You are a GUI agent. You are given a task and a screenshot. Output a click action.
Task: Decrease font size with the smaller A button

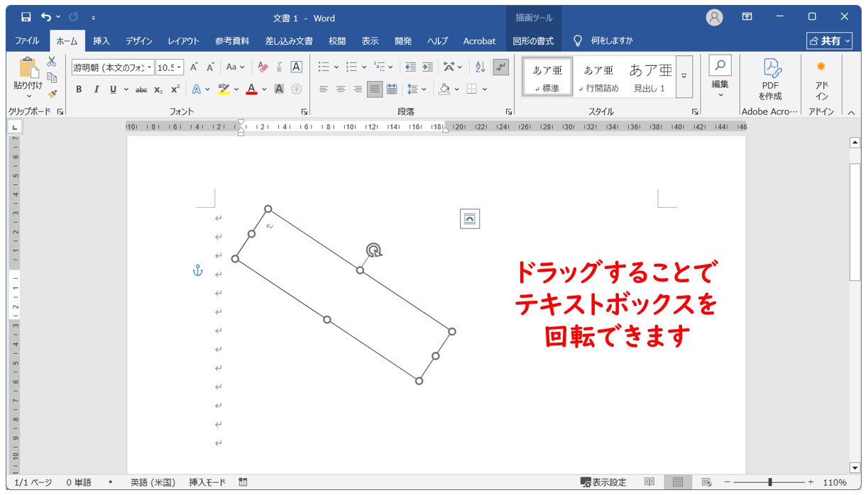click(210, 67)
